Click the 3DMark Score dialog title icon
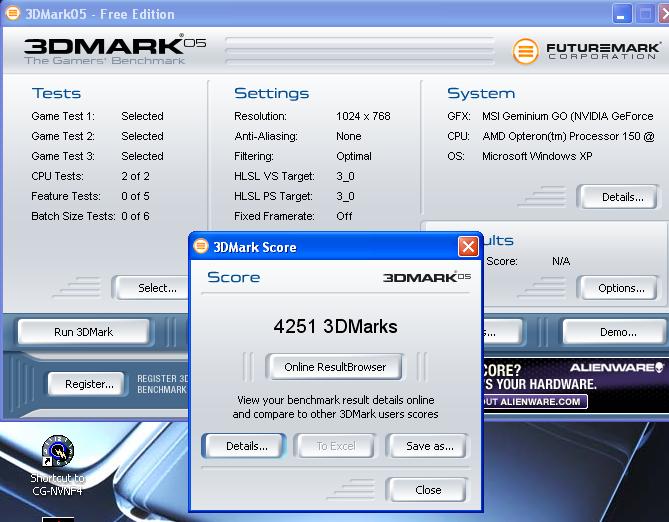 [201, 246]
